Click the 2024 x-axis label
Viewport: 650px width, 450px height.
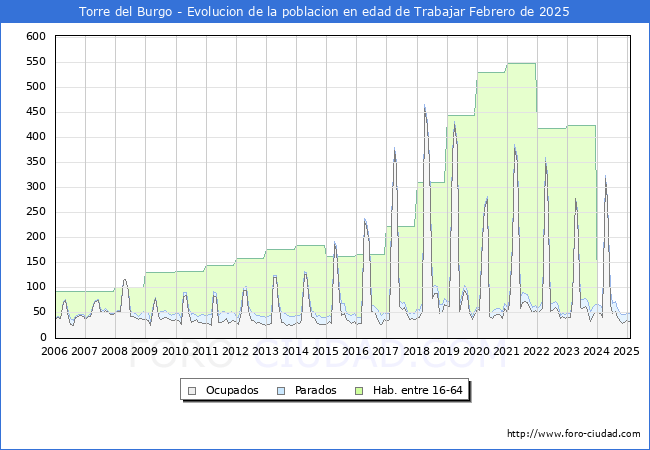click(597, 351)
